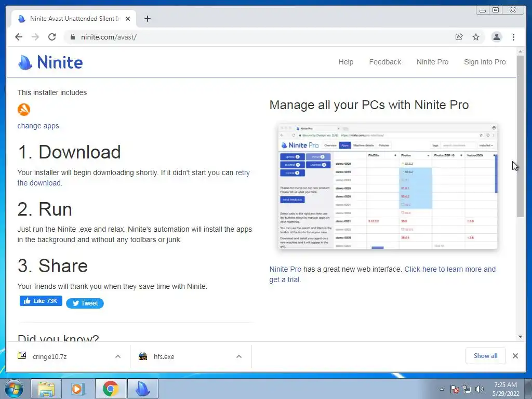Go to Ninite Pro in header
532x399 pixels.
[432, 62]
